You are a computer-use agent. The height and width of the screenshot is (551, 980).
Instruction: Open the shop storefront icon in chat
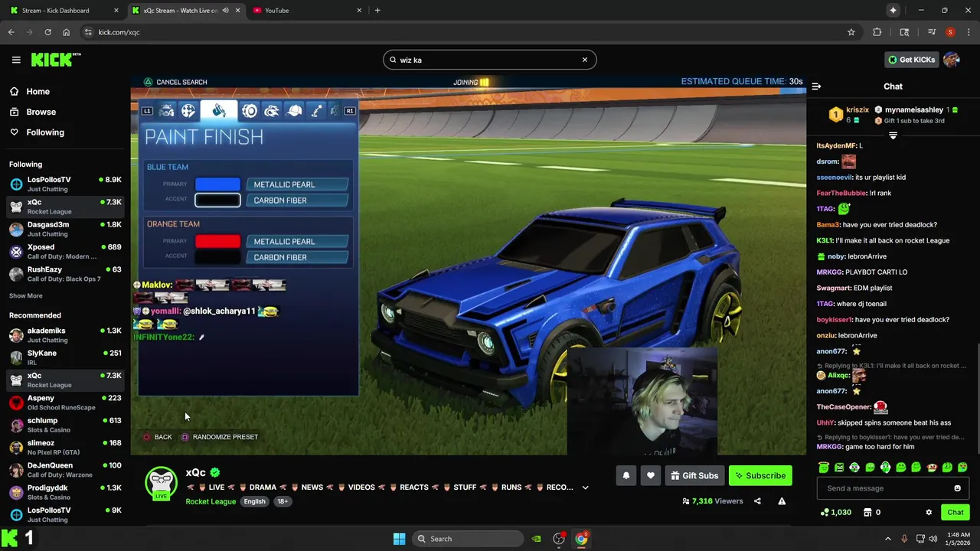867,512
